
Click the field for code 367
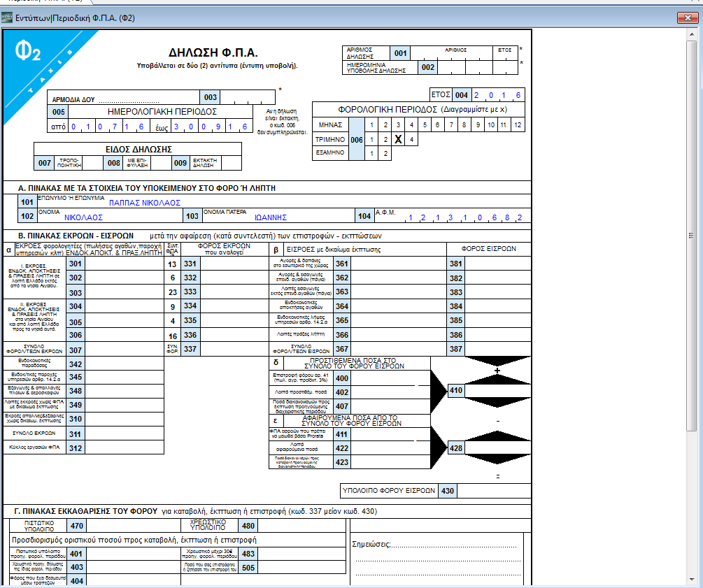click(398, 349)
